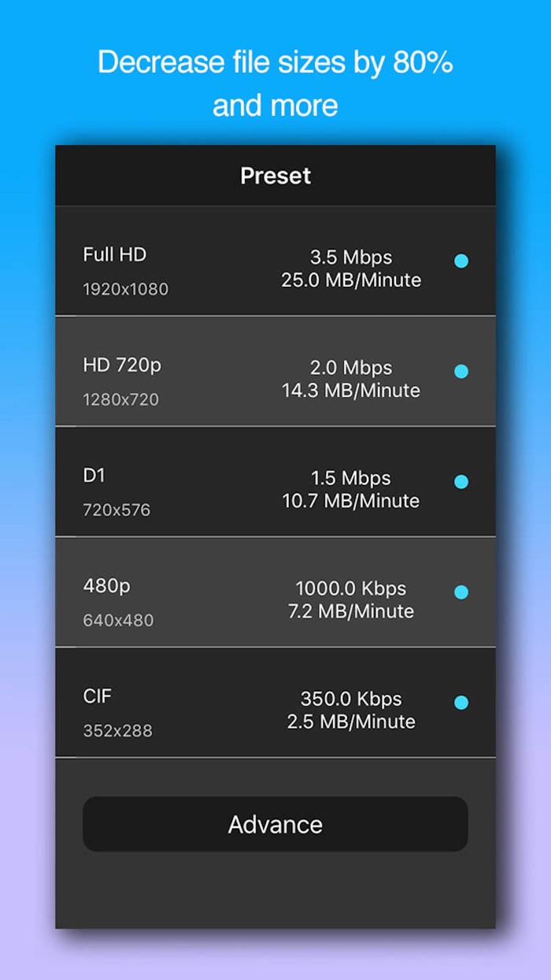
Task: Click the 350.0 Kbps text for CIF
Action: [x=349, y=699]
